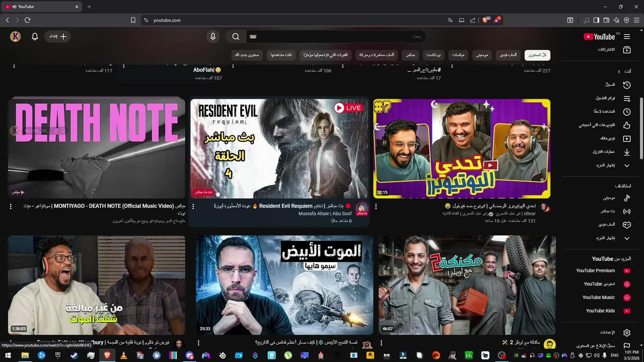This screenshot has width=644, height=362.
Task: Open Watch later (المشاهدة لاحقًا)
Action: [x=612, y=112]
